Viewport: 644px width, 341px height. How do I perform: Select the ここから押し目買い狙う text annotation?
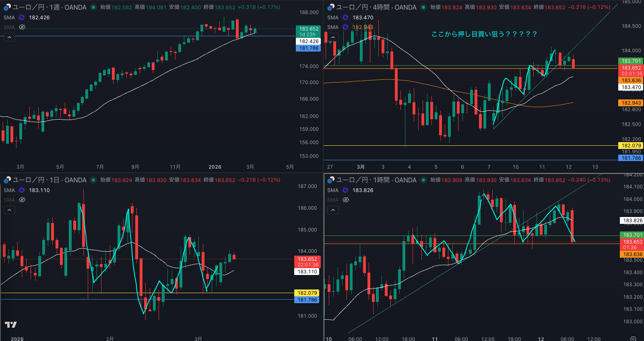point(484,34)
